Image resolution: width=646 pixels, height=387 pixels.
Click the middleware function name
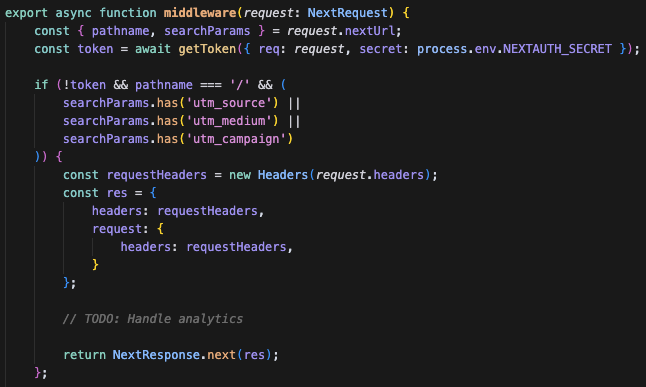(x=200, y=13)
